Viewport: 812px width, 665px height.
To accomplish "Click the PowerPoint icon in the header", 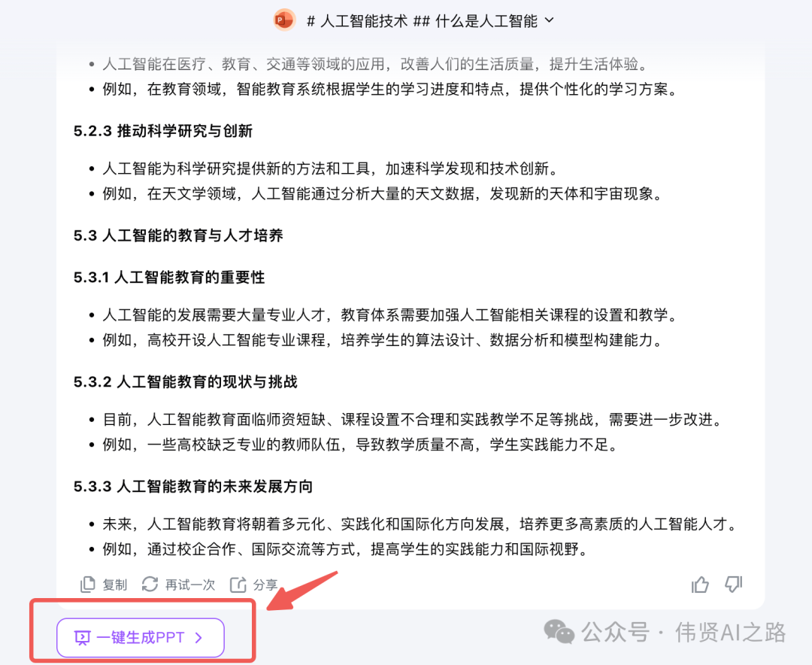I will tap(284, 20).
